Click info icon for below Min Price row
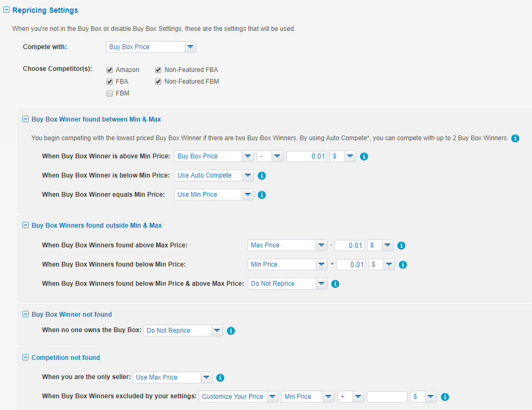Viewport: 532px width, 410px height. (261, 175)
